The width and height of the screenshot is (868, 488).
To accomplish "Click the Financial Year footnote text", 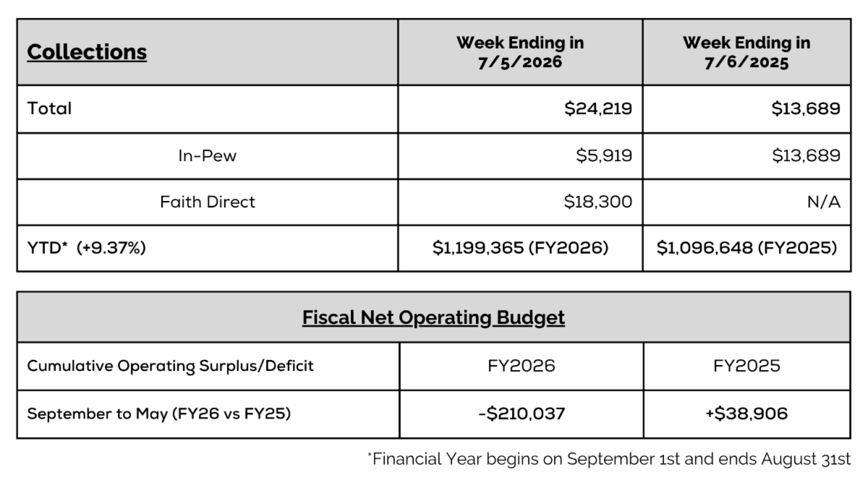I will tap(609, 458).
